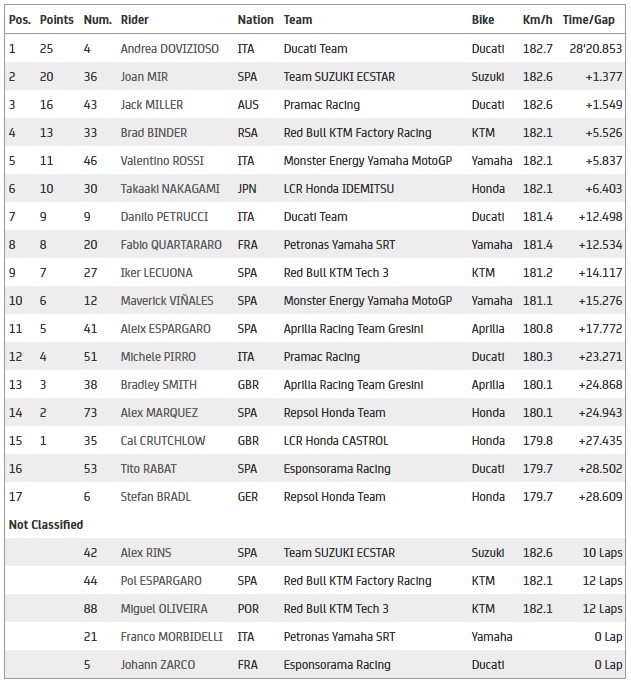The image size is (631, 684).
Task: Click the LCR Honda CASTROL team
Action: click(x=336, y=441)
